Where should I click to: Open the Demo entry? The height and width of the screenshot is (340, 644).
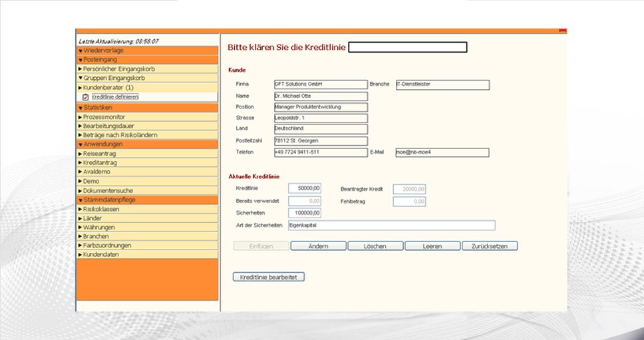(147, 181)
